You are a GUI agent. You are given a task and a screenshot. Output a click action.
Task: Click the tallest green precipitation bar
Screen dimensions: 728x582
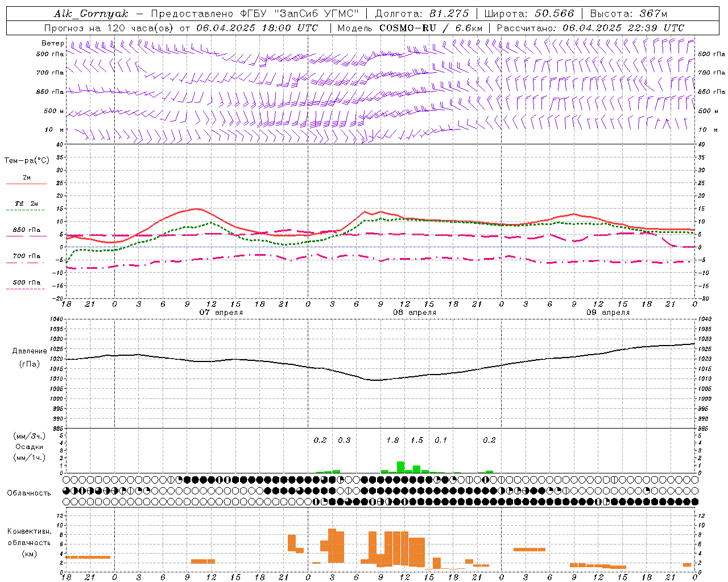point(400,467)
